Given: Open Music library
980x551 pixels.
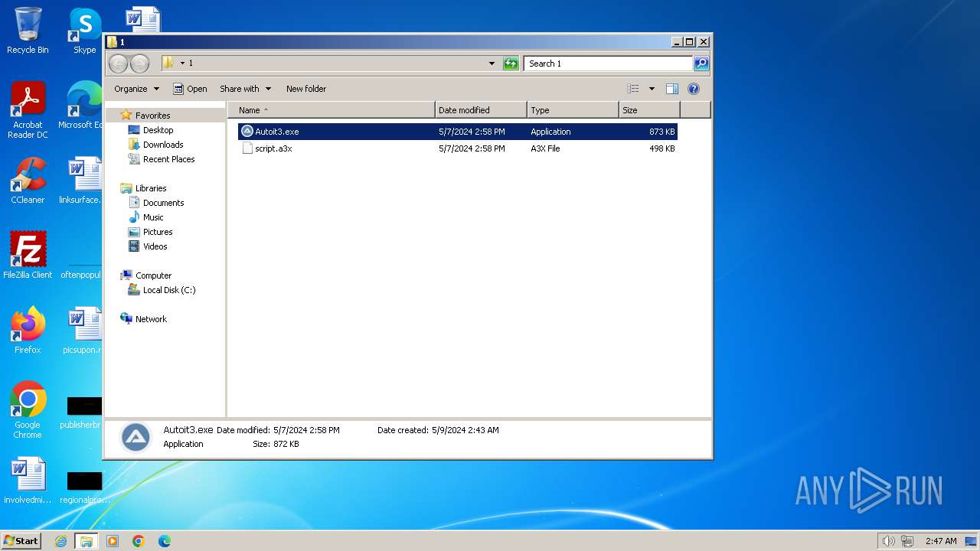Looking at the screenshot, I should (x=153, y=217).
